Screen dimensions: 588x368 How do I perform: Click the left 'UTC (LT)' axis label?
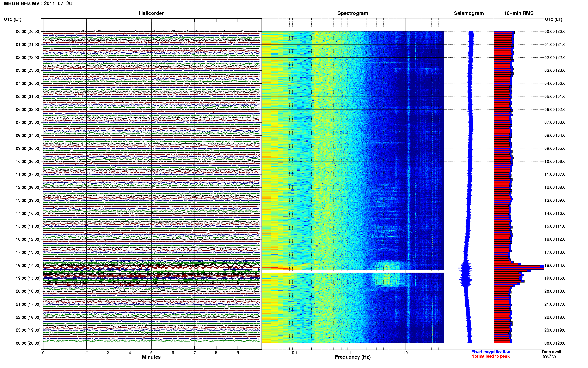[13, 19]
